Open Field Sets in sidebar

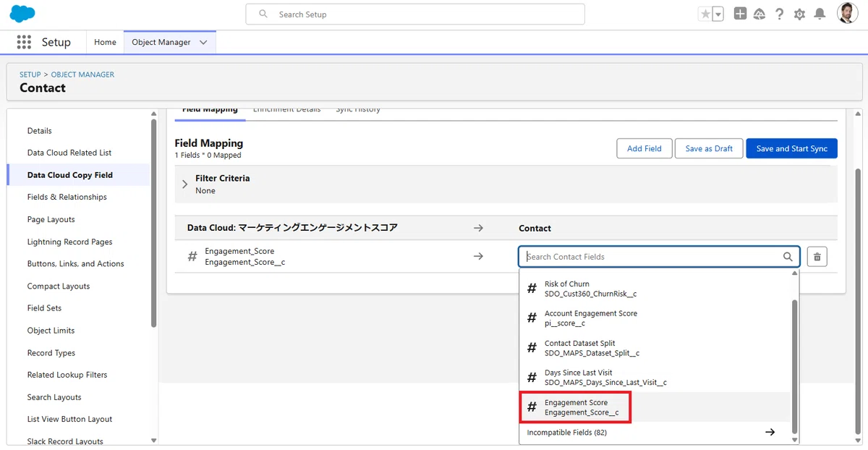[x=45, y=307]
